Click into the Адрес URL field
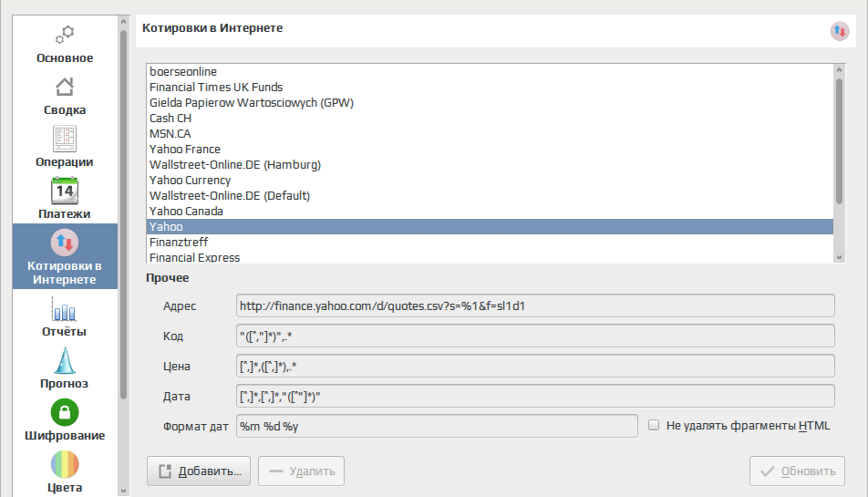 535,305
